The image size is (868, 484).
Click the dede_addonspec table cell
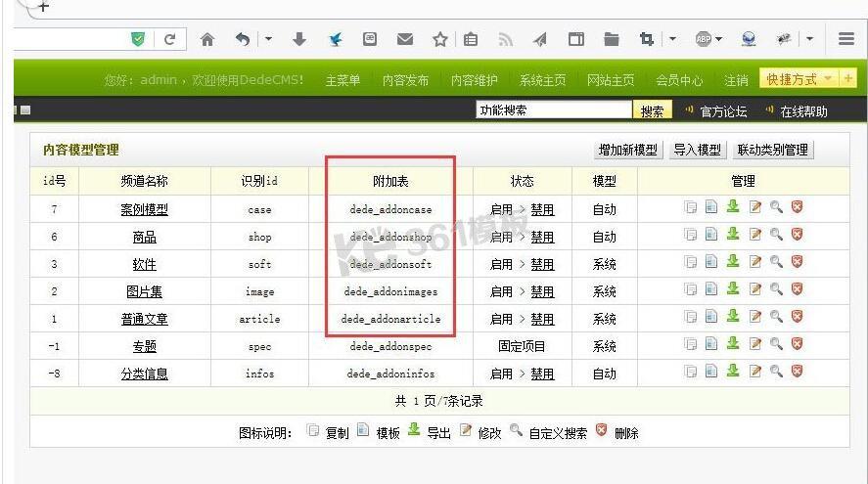(390, 346)
